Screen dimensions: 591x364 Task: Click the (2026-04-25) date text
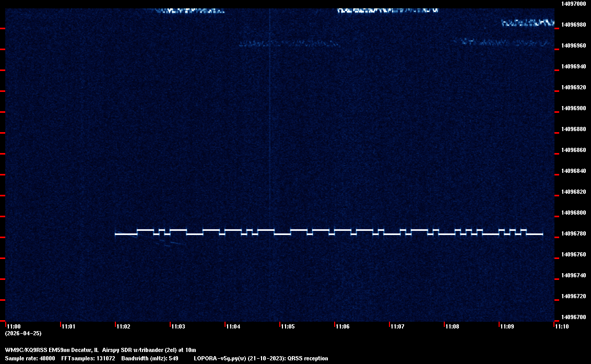point(23,333)
